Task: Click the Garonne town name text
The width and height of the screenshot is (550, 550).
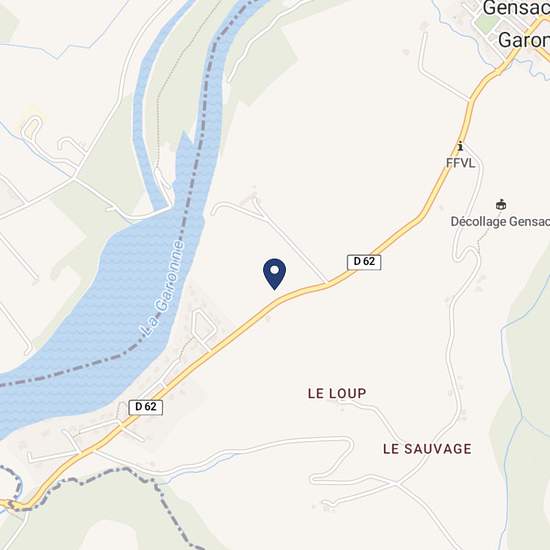Action: click(524, 40)
